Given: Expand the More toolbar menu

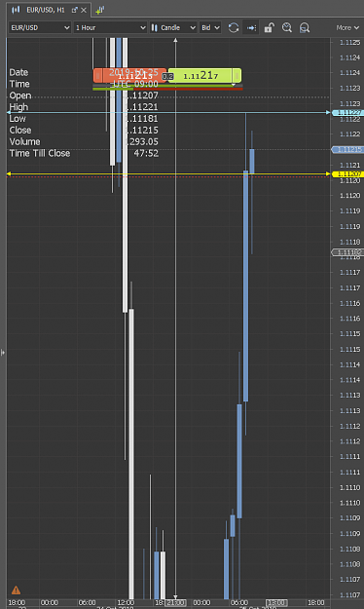Looking at the screenshot, I should (x=347, y=27).
